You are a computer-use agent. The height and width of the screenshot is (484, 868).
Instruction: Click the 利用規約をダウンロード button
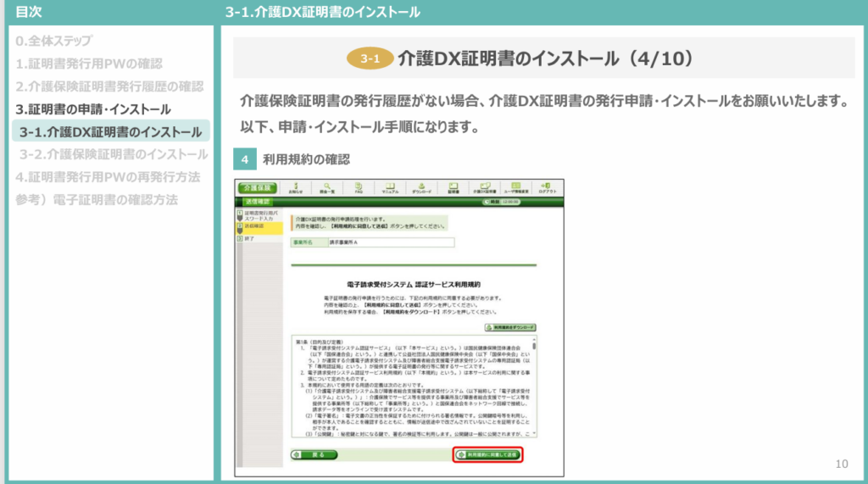coord(510,328)
